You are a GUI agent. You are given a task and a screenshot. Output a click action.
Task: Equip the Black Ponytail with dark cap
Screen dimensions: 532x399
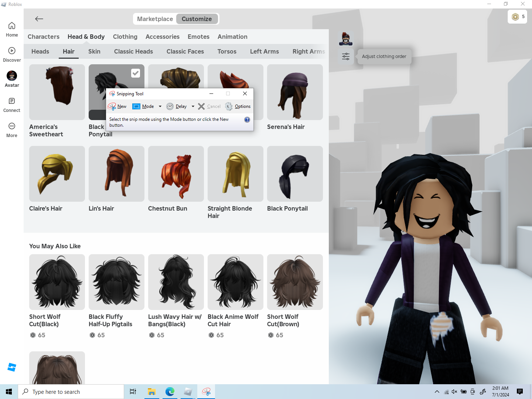(x=295, y=174)
